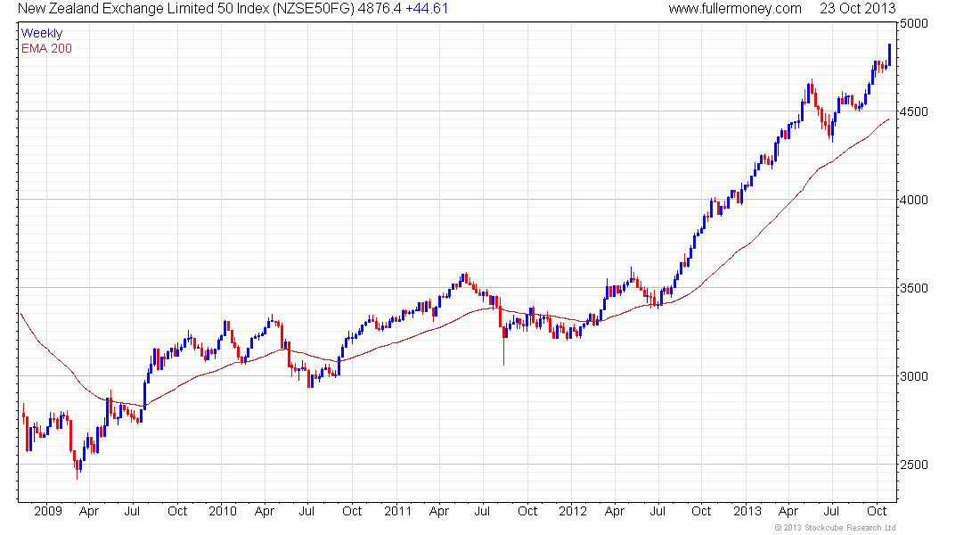Screen dimensions: 980x535
Task: Click the index value 4876.4
Action: point(379,8)
